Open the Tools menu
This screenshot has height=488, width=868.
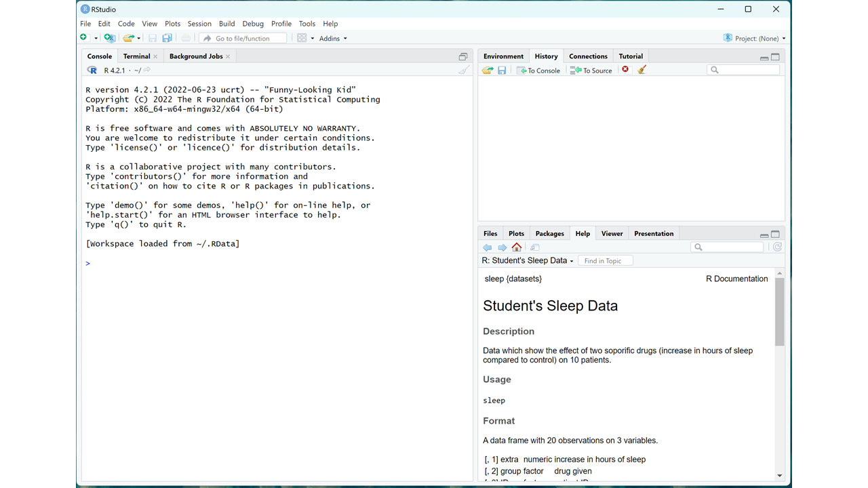[x=307, y=24]
